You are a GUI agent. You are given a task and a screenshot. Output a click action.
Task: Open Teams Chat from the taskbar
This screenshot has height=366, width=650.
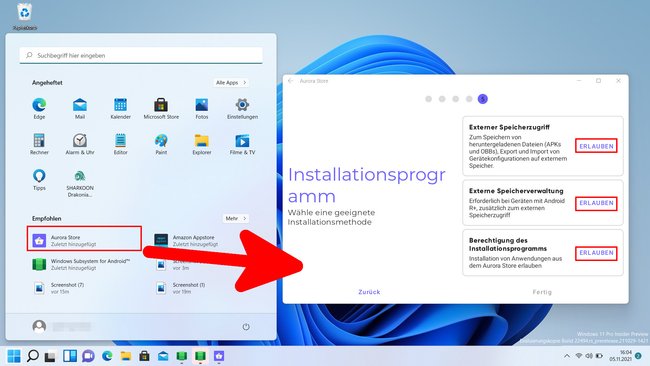88,356
